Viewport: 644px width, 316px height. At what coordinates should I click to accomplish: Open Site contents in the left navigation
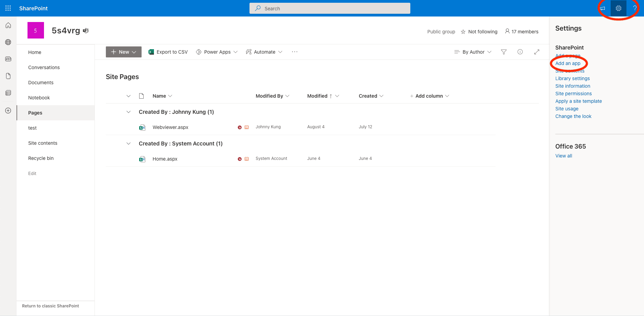tap(43, 143)
